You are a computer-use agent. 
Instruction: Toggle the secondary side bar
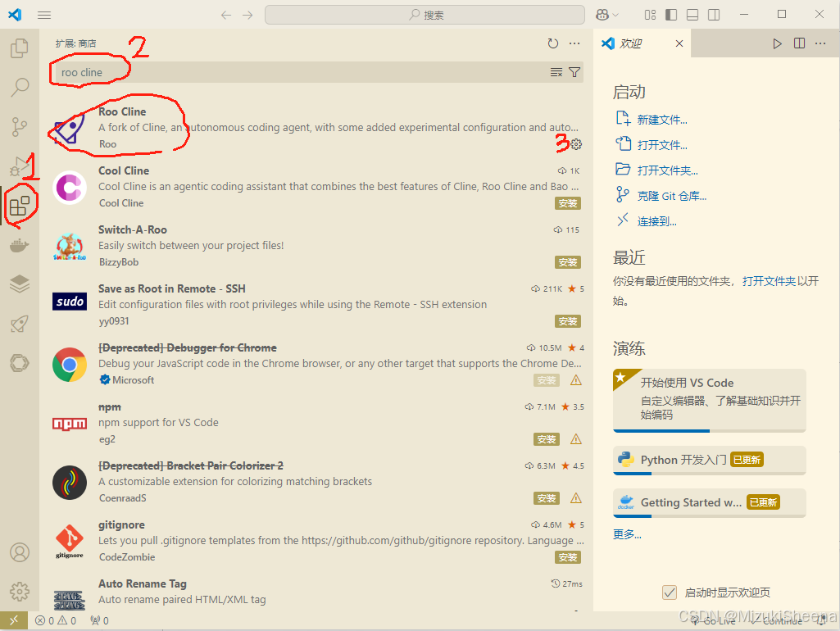pyautogui.click(x=714, y=15)
